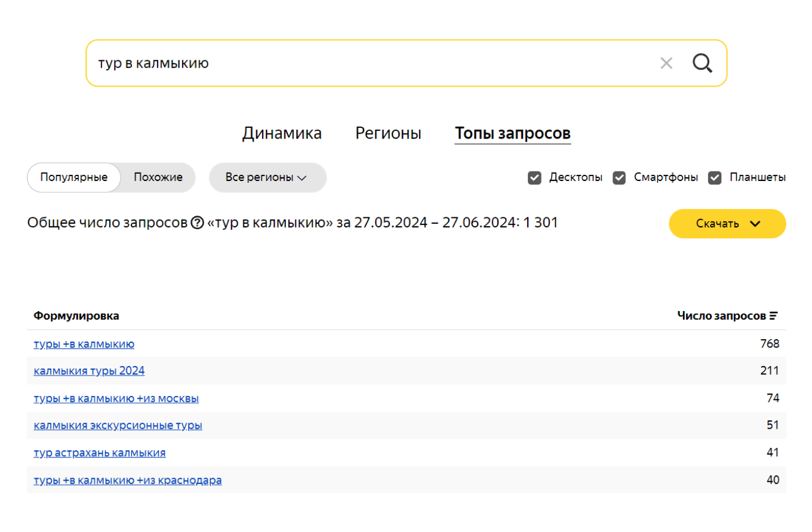Screen dimensions: 812x532
Task: Click the magnifying glass search icon
Action: [x=702, y=63]
